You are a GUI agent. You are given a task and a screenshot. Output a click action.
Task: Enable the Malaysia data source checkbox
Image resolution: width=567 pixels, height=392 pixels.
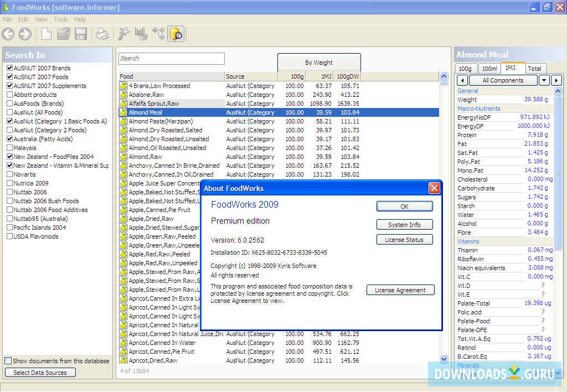point(9,148)
